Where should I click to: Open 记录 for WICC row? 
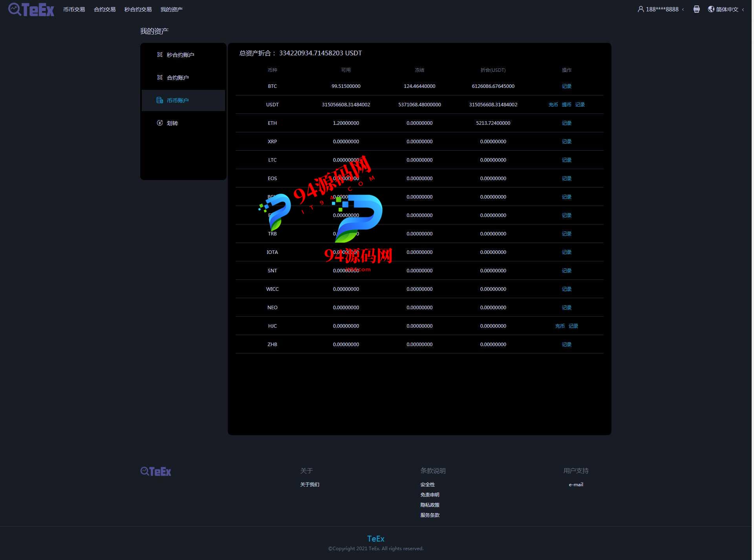click(x=567, y=289)
